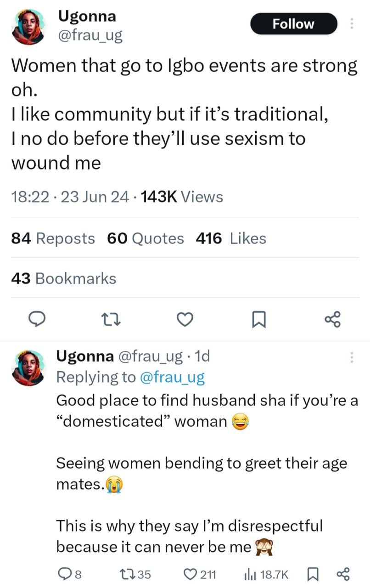Bookmark the main tweet

pyautogui.click(x=259, y=319)
